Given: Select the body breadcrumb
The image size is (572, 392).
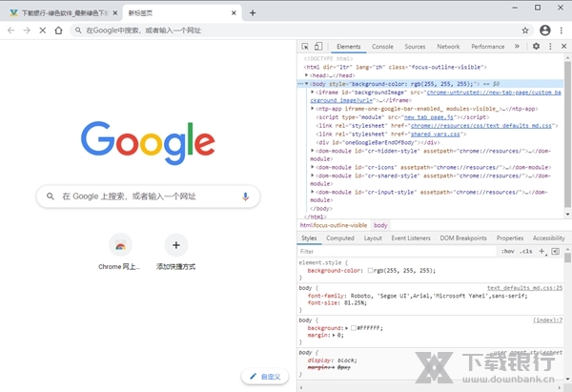Looking at the screenshot, I should 380,225.
